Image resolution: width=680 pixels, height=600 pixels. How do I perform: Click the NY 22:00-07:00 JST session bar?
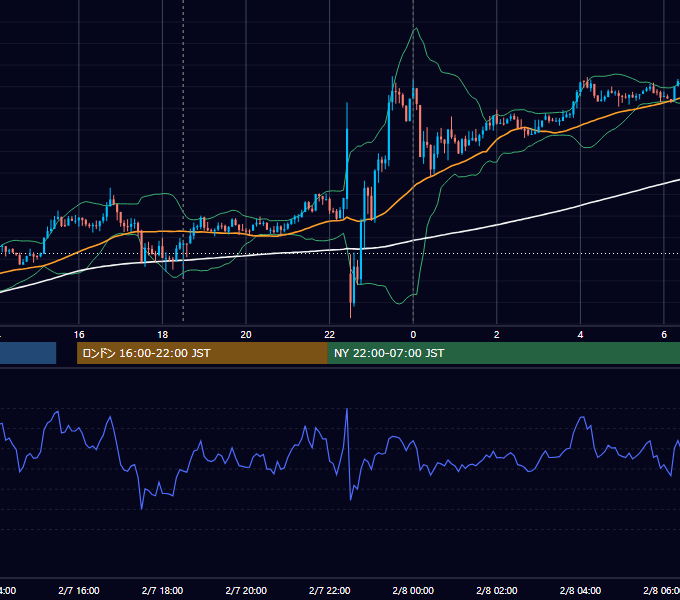pyautogui.click(x=503, y=353)
